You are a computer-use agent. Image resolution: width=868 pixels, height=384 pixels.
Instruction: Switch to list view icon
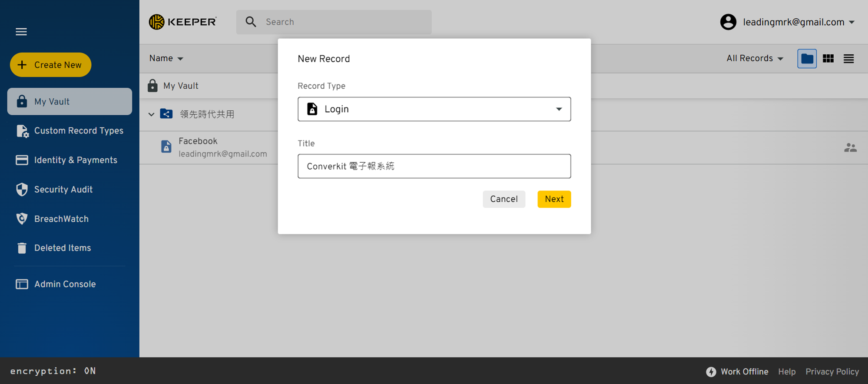coord(848,59)
